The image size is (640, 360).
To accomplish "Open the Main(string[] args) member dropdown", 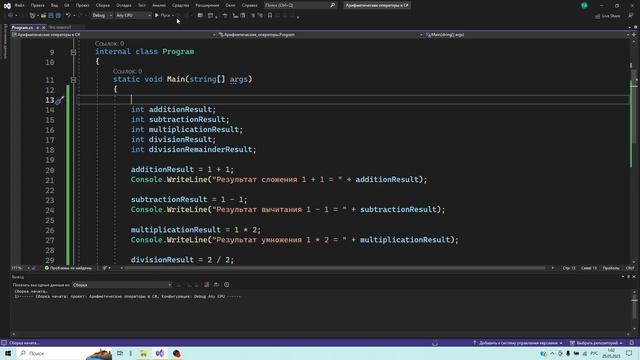I will [x=527, y=35].
